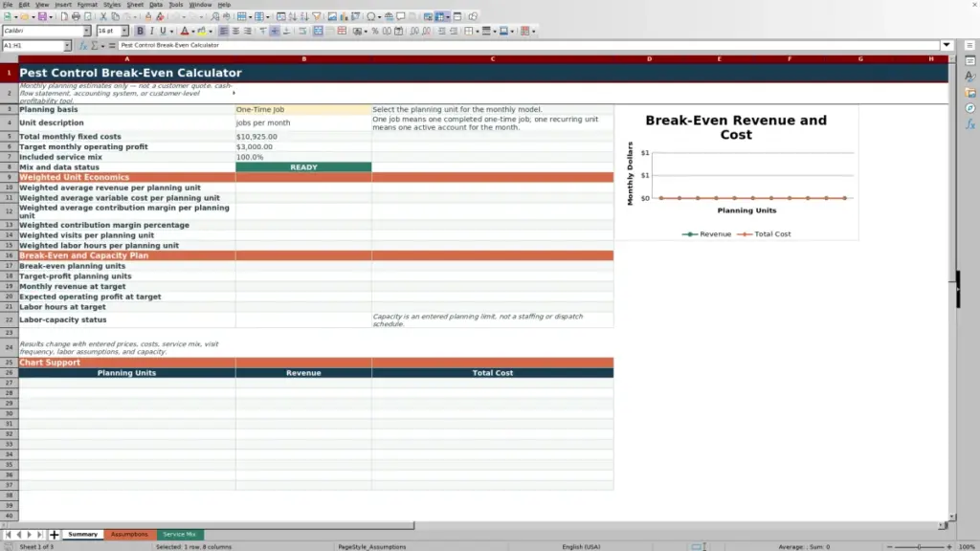Open the font color dropdown arrow

point(193,32)
